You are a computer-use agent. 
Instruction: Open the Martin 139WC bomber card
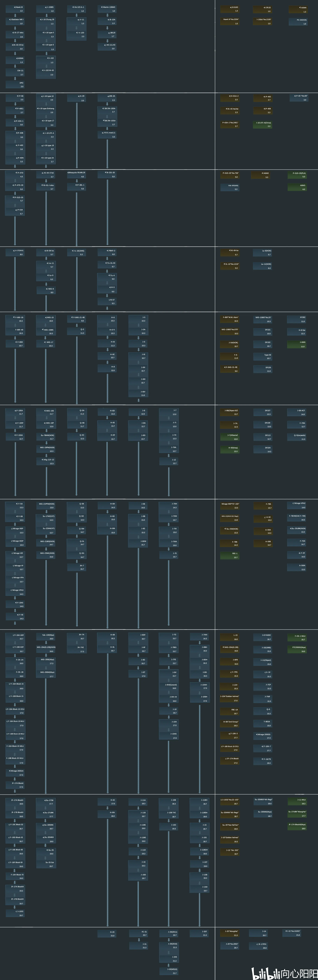point(107,9)
